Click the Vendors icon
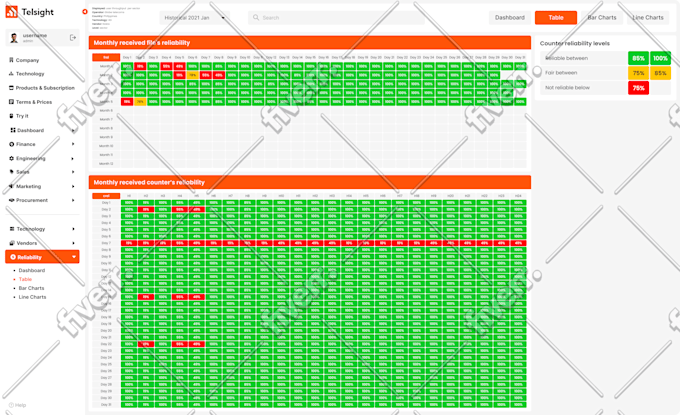 coord(12,243)
